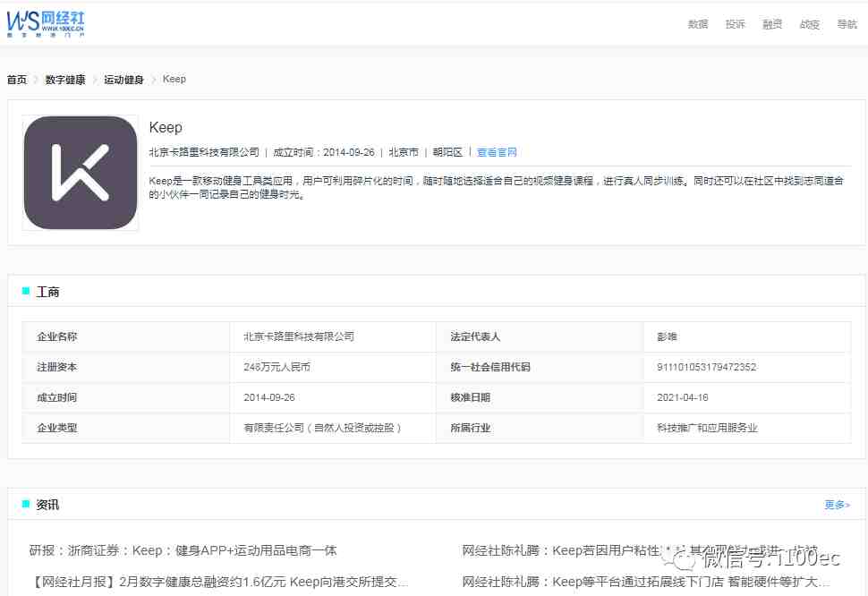Go to 首页 in the breadcrumb
This screenshot has height=596, width=868.
[17, 80]
